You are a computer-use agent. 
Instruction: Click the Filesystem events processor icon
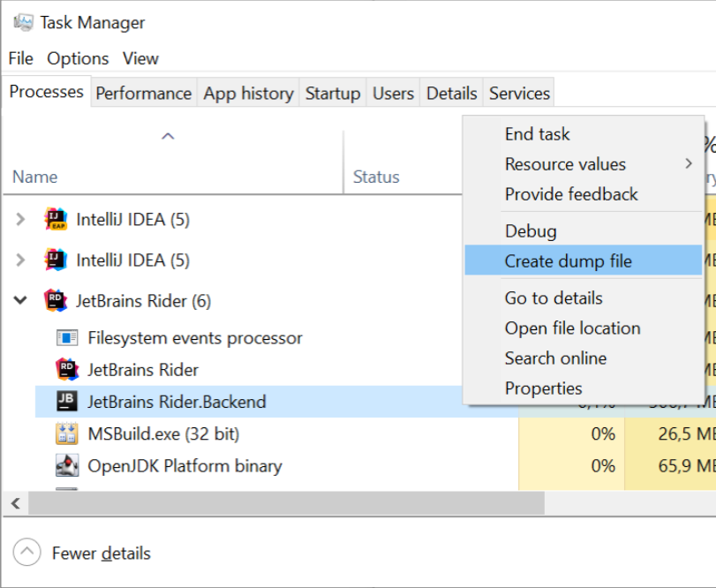(x=67, y=338)
